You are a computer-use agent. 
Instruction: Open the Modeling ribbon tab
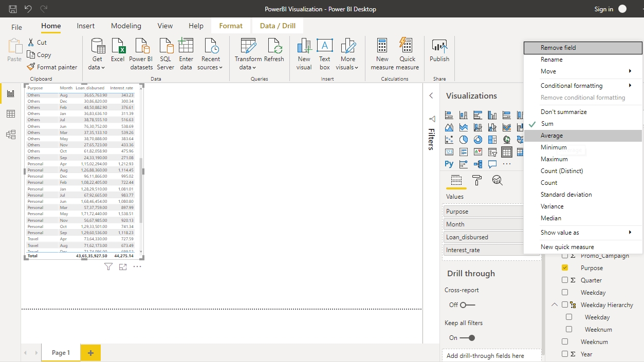[126, 26]
